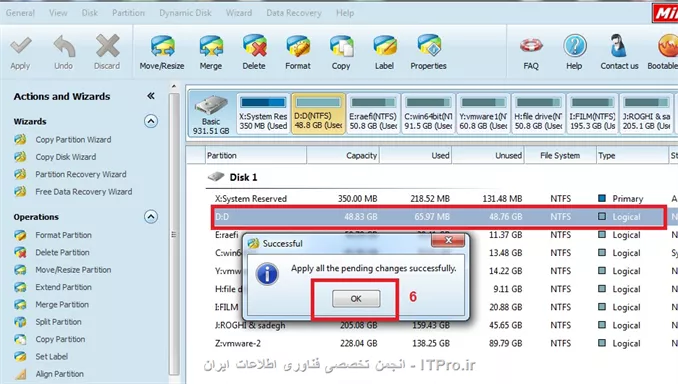
Task: Click OK in the Successful dialog
Action: point(356,298)
